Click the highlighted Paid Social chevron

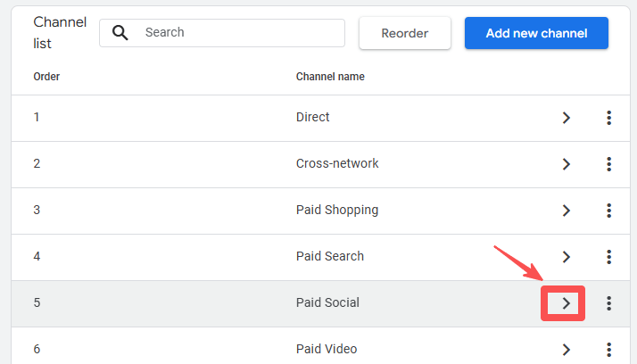tap(565, 303)
